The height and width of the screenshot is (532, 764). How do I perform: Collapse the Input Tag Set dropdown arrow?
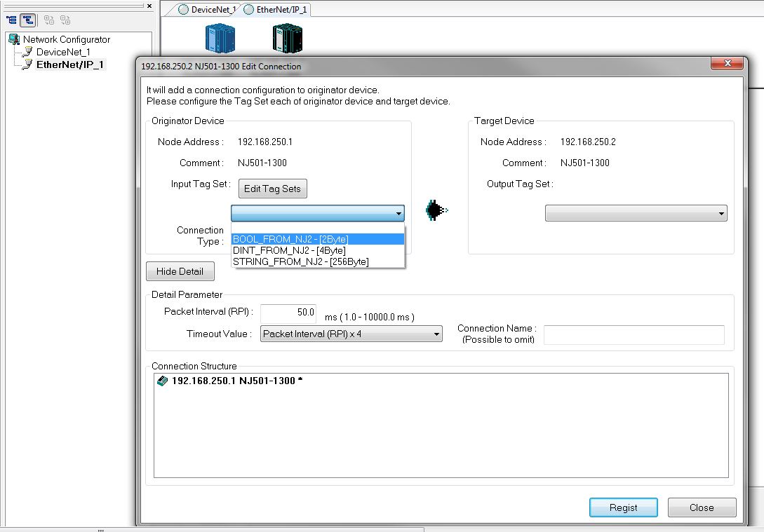pos(398,213)
